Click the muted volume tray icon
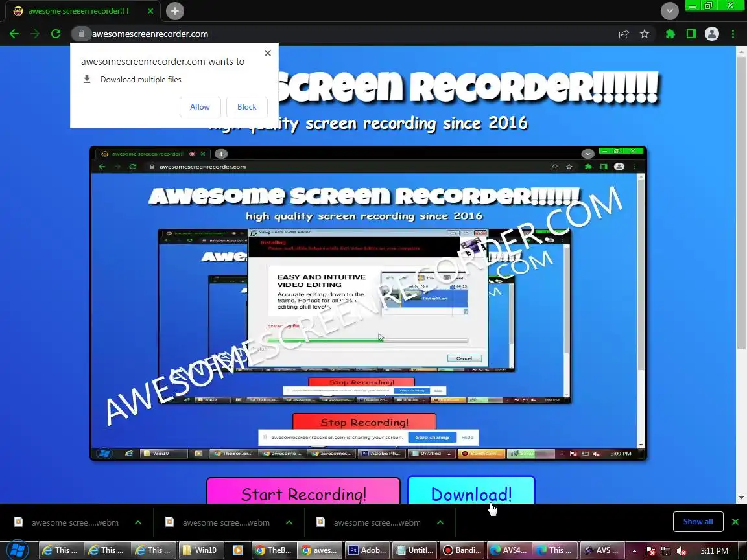 (682, 550)
